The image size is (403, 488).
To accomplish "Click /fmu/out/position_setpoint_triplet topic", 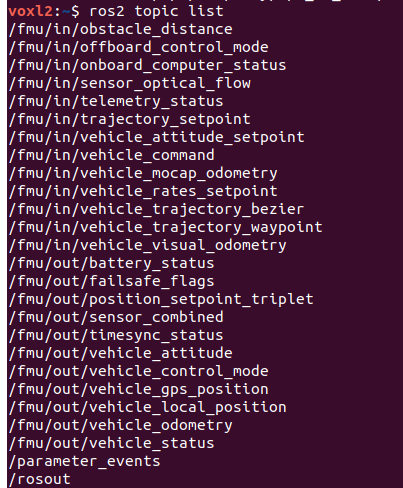I will tap(161, 299).
